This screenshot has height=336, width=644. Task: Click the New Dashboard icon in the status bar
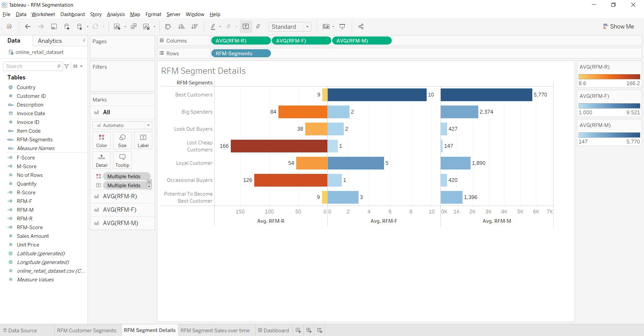309,330
